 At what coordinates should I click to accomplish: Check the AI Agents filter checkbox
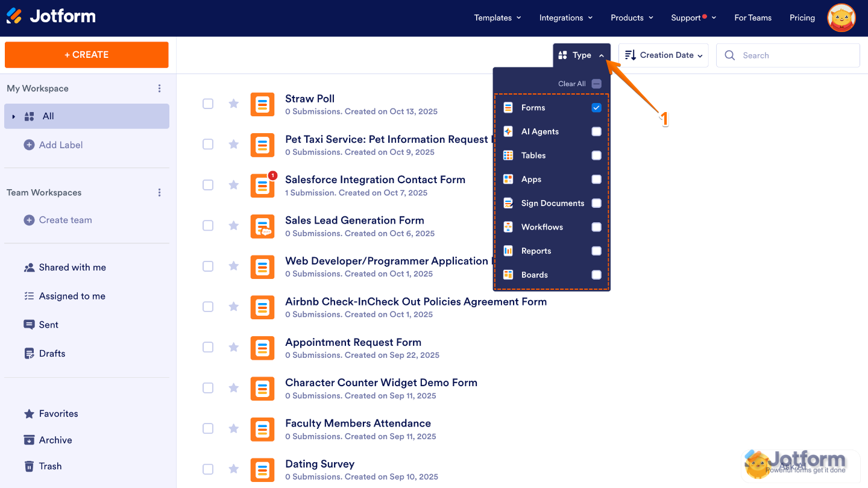(x=596, y=131)
